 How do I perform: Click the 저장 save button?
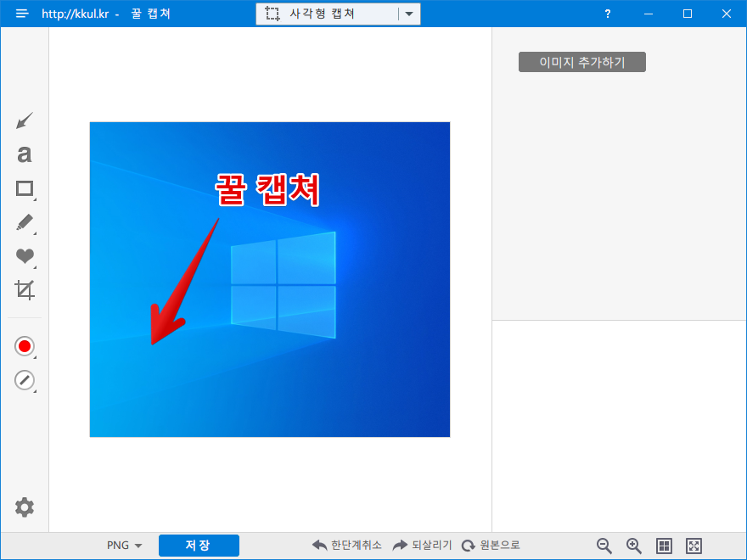(x=199, y=546)
